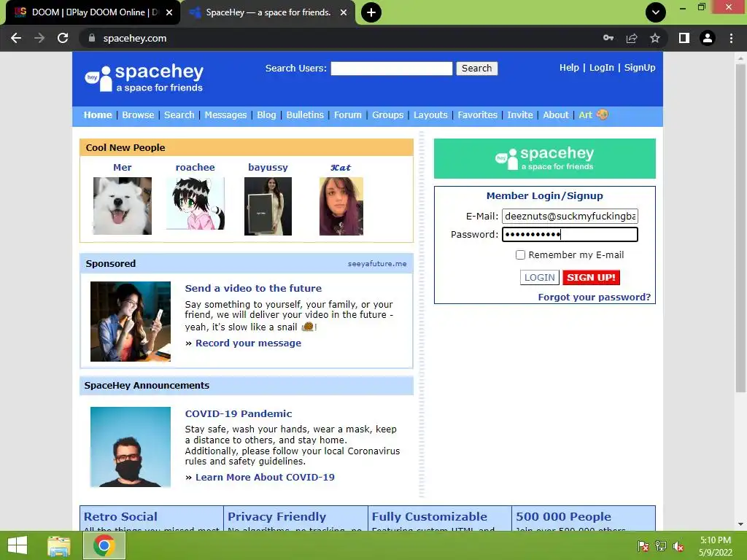The image size is (747, 560).
Task: Open the saved passwords key icon
Action: [x=608, y=38]
